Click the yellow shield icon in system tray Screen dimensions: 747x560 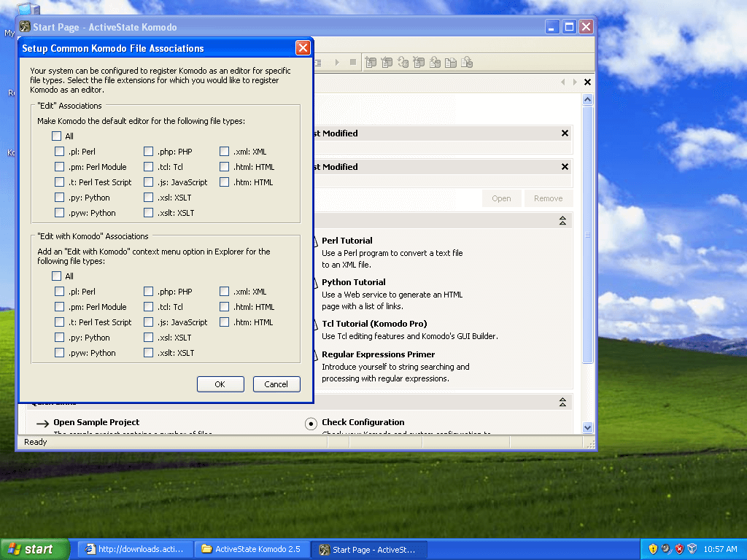point(653,549)
